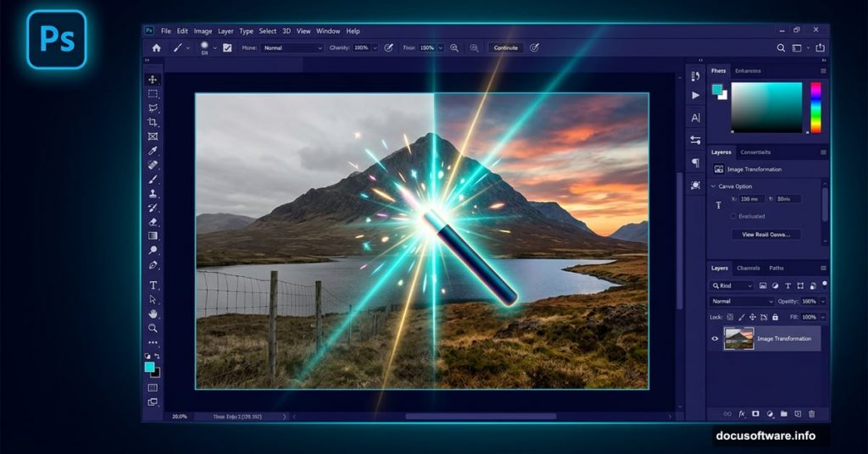Viewport: 868px width, 454px height.
Task: Open the brush tool preset arrow
Action: click(188, 48)
